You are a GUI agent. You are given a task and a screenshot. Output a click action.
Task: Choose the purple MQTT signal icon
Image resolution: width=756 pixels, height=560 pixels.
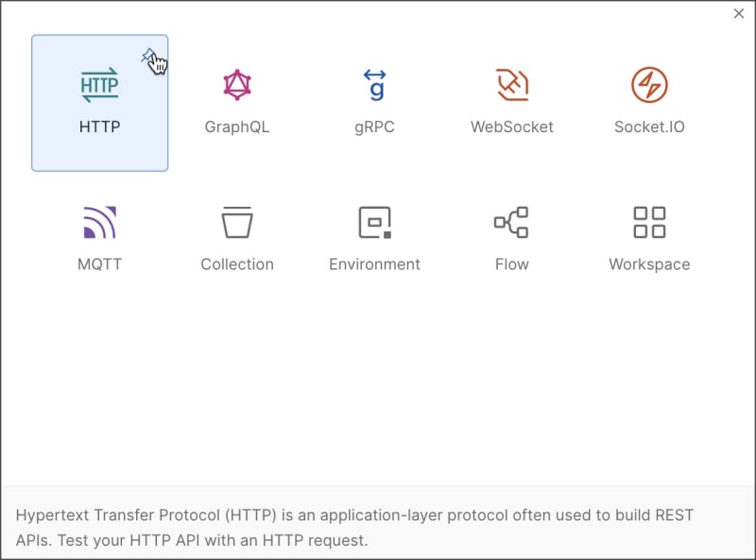(100, 222)
